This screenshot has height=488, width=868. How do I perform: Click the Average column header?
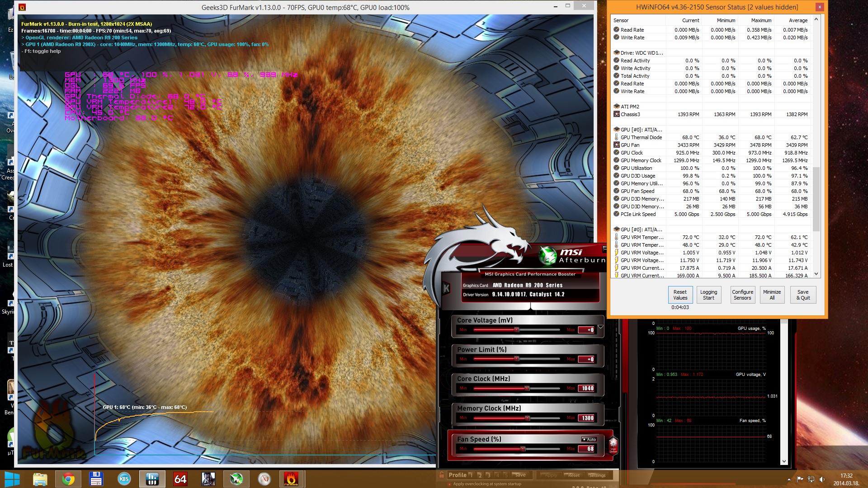coord(792,20)
